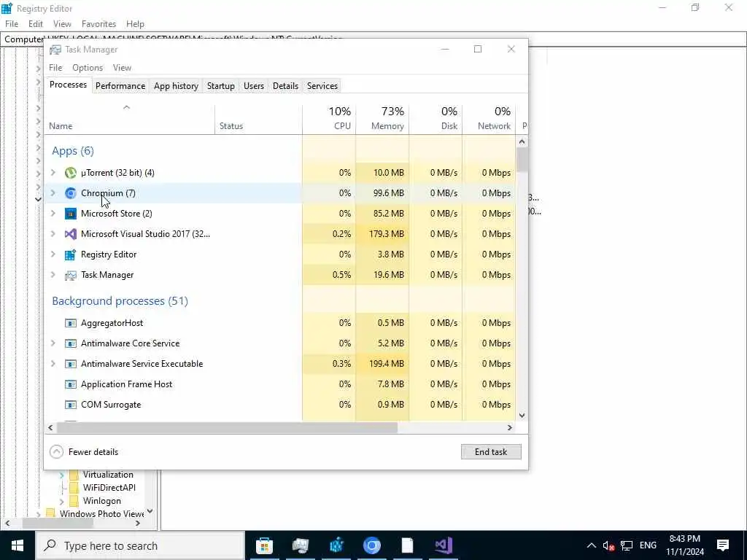The width and height of the screenshot is (747, 560).
Task: Expand the Task Manager process group
Action: 53,275
